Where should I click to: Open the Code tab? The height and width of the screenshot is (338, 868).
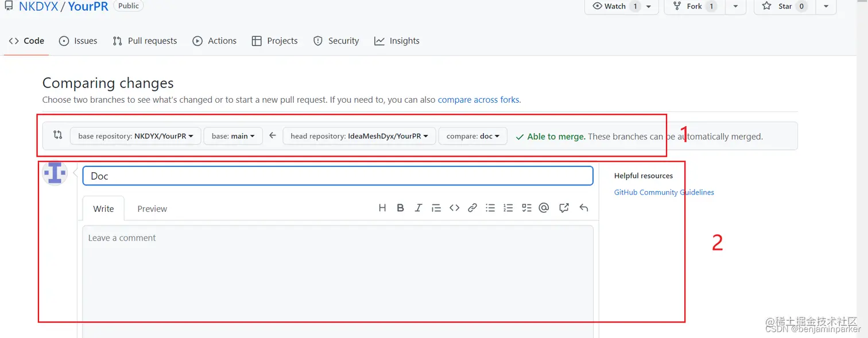coord(26,41)
